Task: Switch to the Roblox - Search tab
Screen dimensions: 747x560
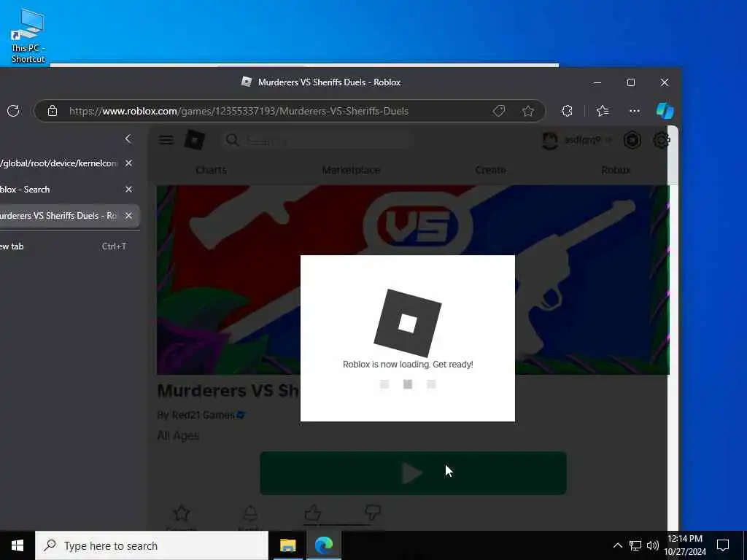Action: coord(60,189)
